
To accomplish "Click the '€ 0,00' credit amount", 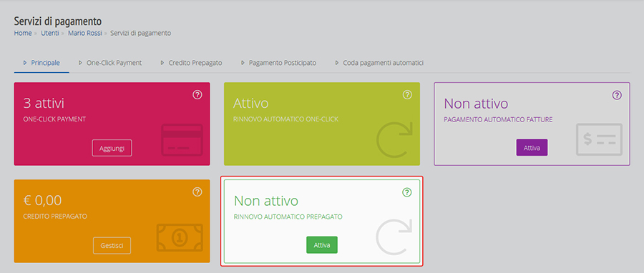I will (x=42, y=200).
